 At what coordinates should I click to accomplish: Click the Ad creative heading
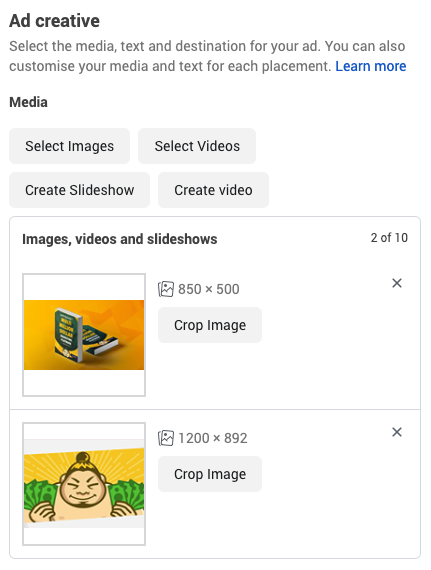pyautogui.click(x=54, y=21)
